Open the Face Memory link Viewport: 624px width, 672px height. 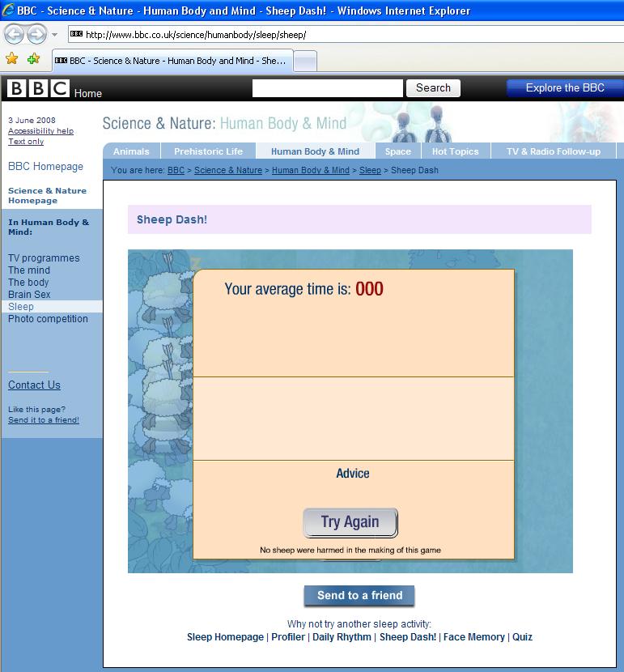[474, 637]
